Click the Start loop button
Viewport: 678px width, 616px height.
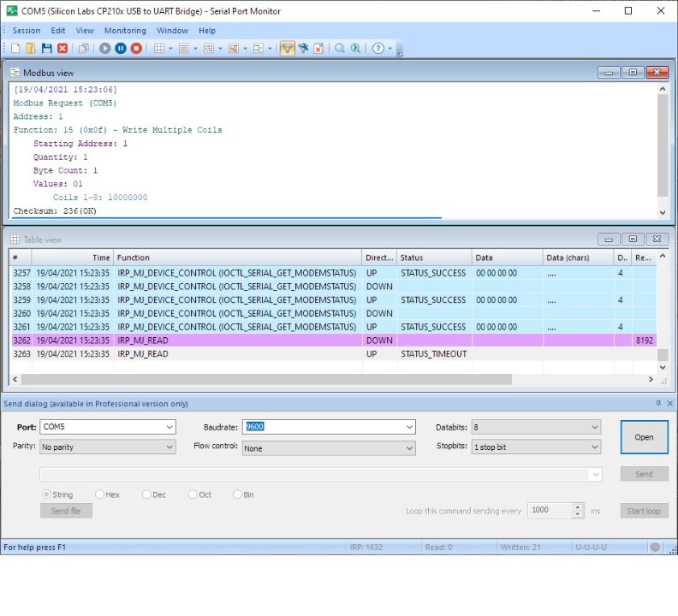pyautogui.click(x=645, y=511)
